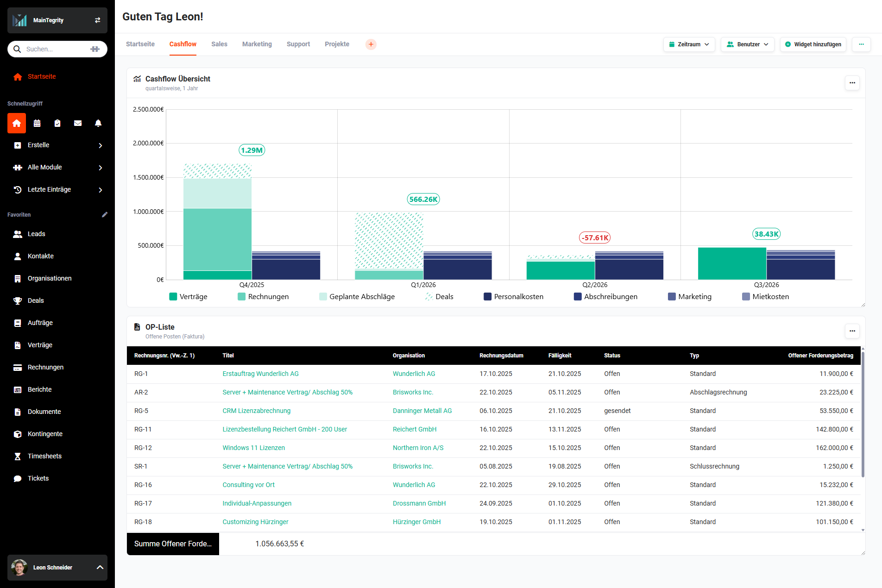
Task: Click the MainTegrity switch arrows icon
Action: coord(97,20)
